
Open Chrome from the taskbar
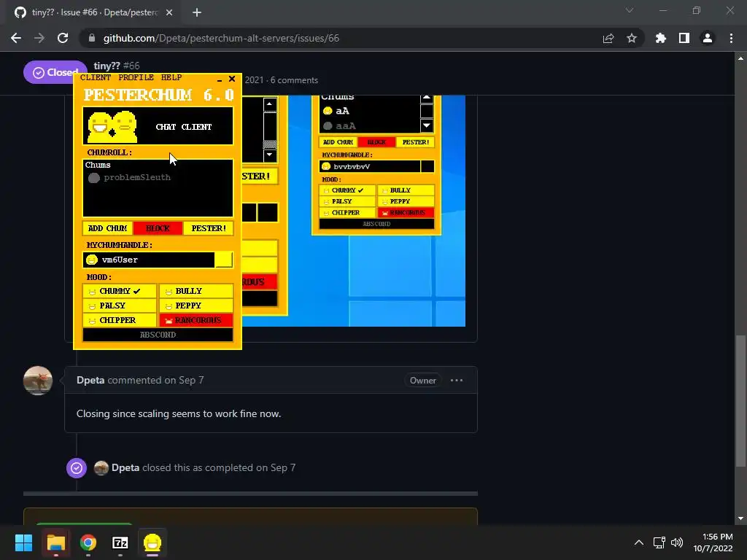pos(88,542)
